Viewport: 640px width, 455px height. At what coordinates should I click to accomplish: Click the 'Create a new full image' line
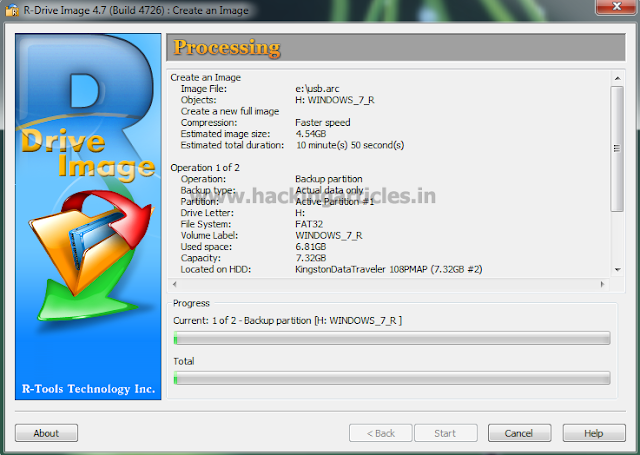[230, 111]
